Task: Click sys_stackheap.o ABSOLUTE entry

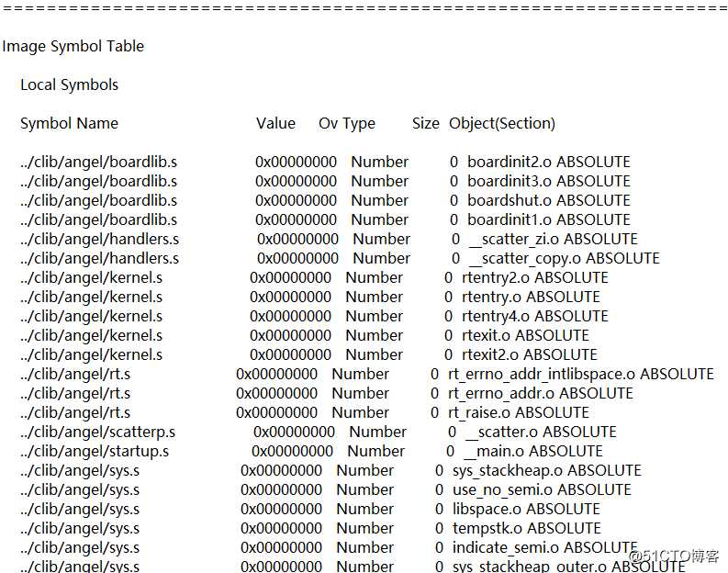Action: pos(547,471)
